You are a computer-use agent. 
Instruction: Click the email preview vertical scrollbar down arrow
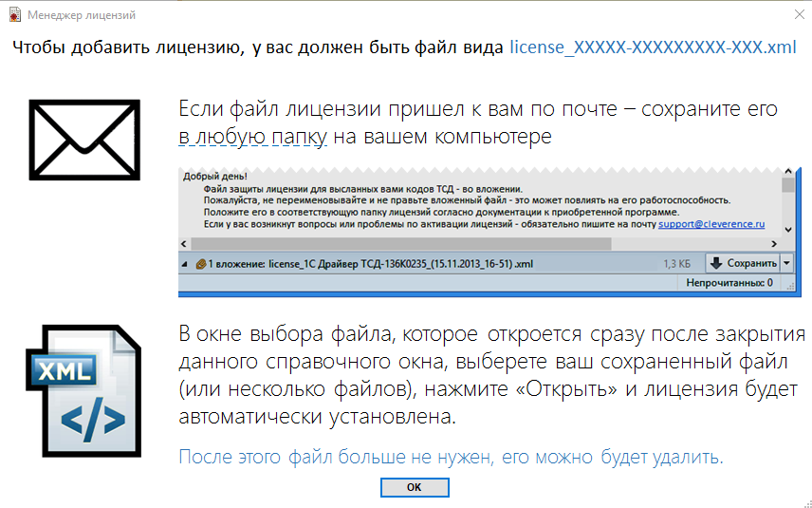coord(788,230)
